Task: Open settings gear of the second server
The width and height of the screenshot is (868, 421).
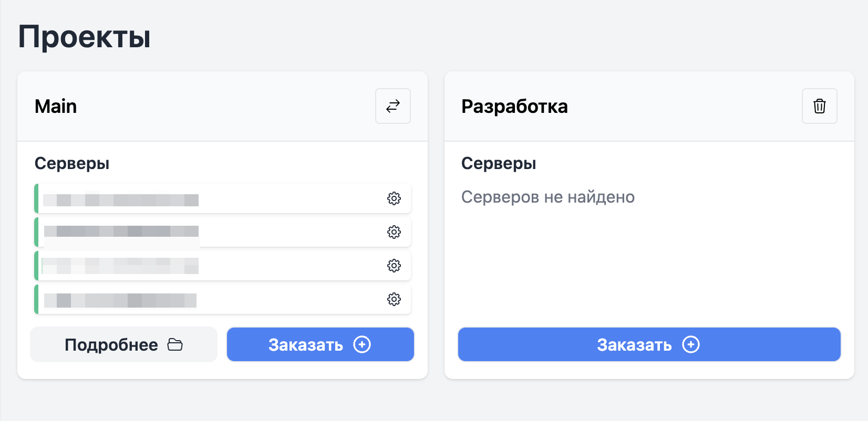Action: (x=394, y=232)
